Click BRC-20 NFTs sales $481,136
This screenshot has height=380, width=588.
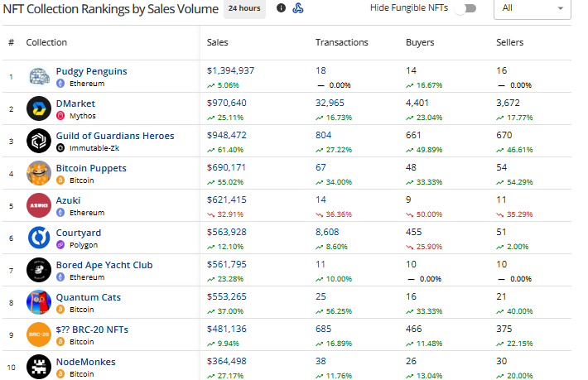point(226,329)
